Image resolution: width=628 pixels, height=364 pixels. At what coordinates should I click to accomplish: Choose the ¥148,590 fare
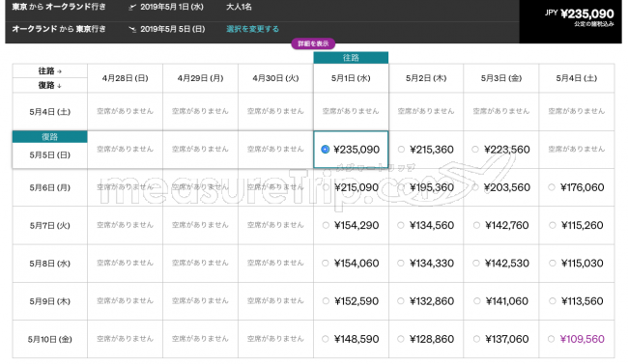point(326,339)
